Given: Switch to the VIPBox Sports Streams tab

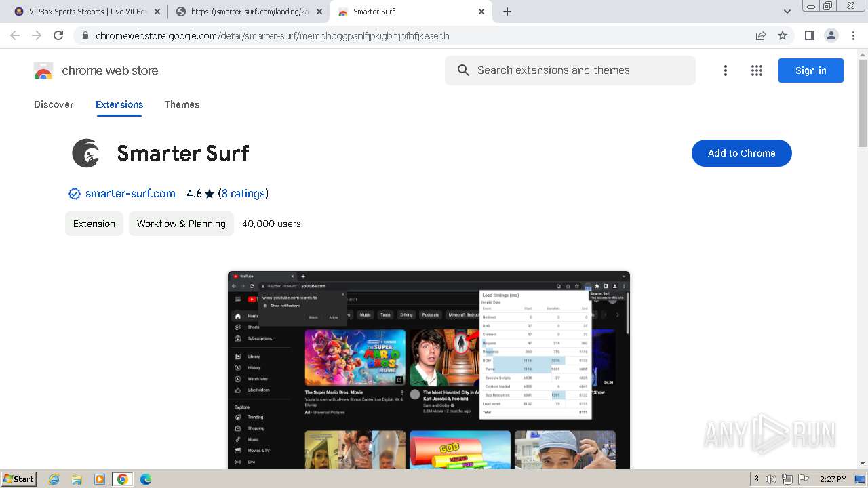Looking at the screenshot, I should pyautogui.click(x=87, y=12).
